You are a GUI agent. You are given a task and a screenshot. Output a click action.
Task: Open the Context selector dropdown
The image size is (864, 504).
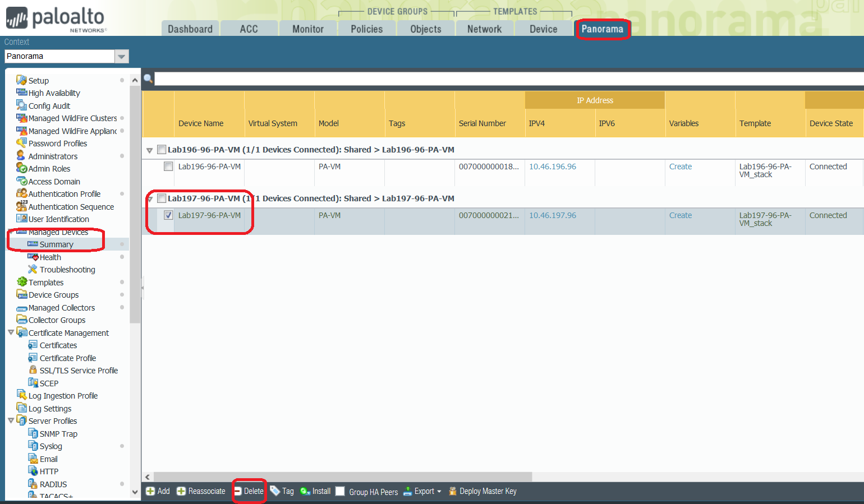point(122,56)
